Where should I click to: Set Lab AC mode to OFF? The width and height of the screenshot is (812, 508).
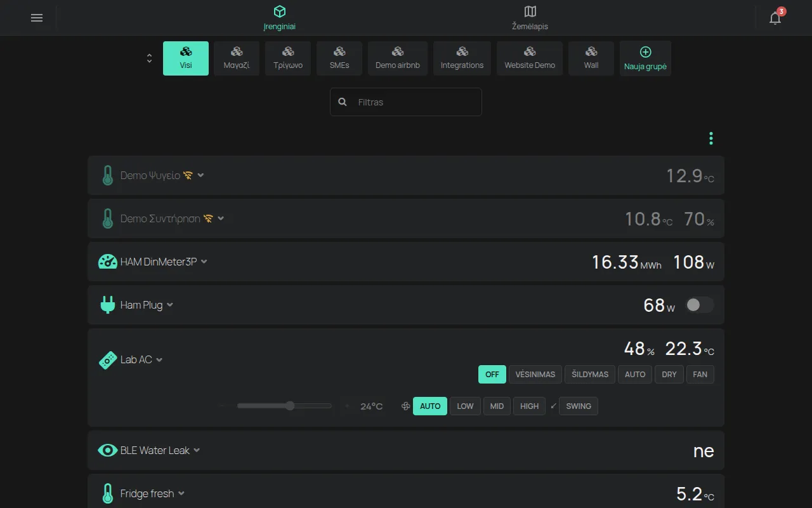[492, 374]
